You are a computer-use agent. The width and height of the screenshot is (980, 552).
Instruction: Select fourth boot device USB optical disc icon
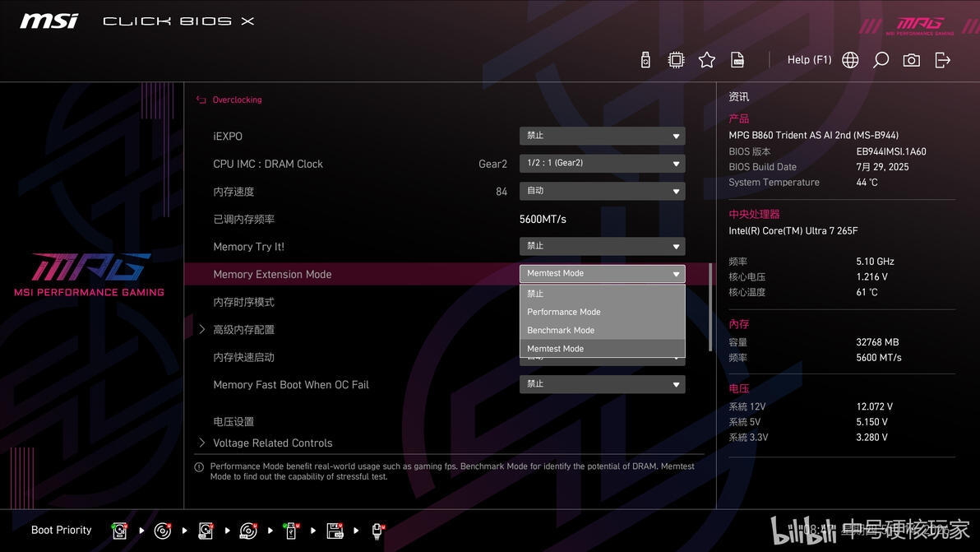coord(248,531)
